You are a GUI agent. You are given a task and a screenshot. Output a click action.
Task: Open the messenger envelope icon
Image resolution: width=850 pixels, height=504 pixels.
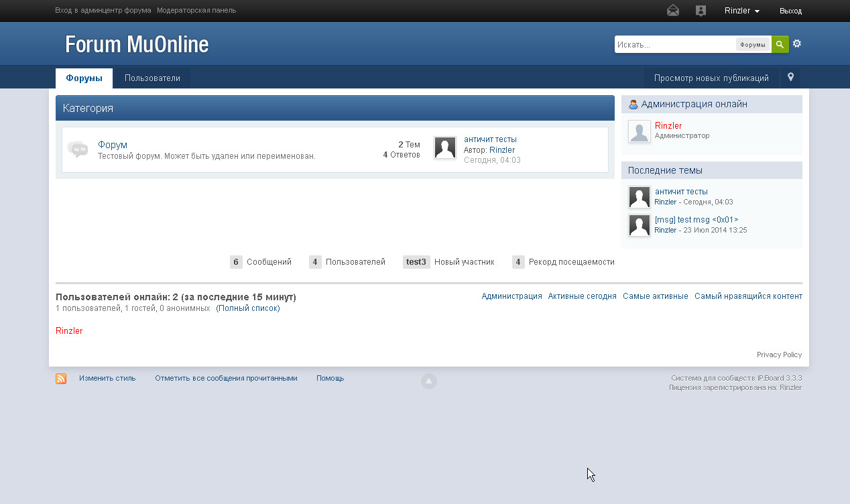(x=672, y=11)
